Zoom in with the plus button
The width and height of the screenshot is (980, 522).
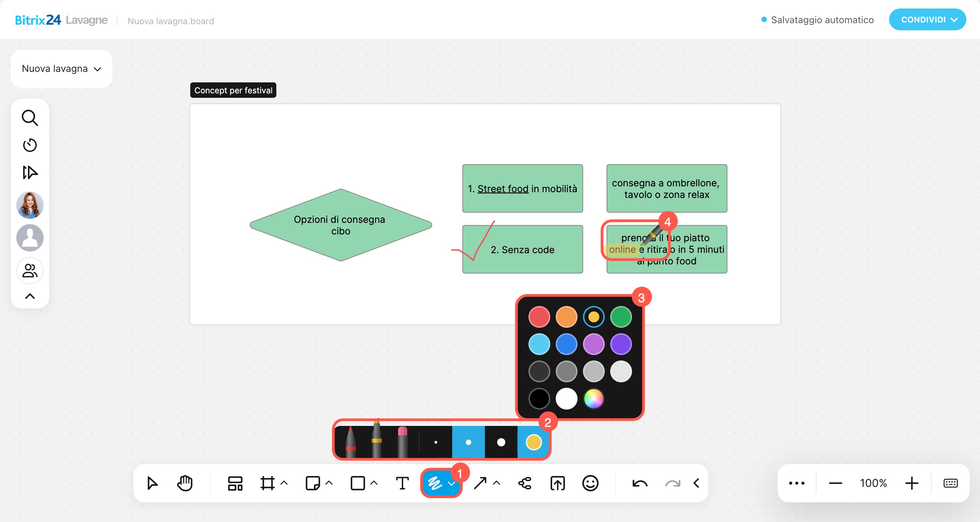click(912, 483)
